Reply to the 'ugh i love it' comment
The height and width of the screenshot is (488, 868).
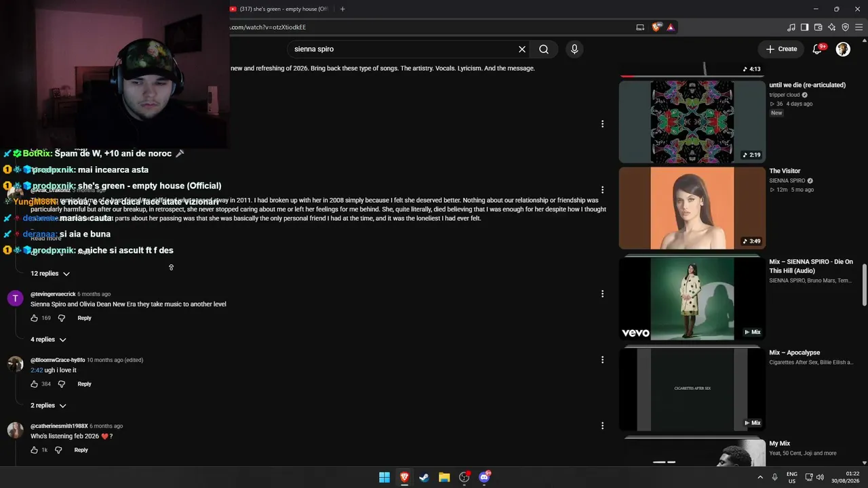point(84,384)
